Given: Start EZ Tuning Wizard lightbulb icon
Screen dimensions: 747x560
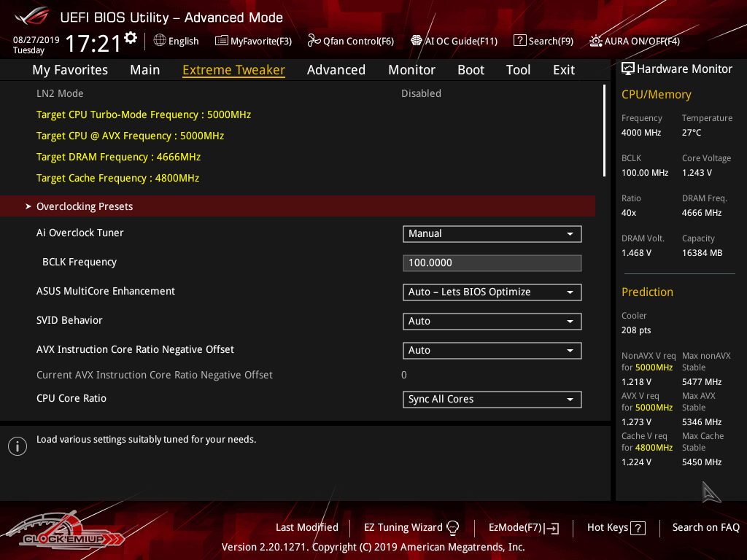Looking at the screenshot, I should coord(452,527).
